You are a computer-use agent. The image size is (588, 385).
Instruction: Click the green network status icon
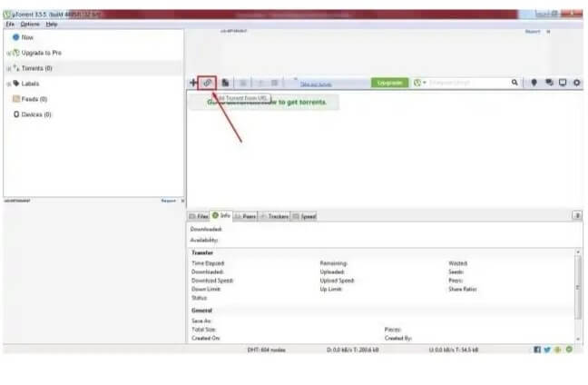[x=569, y=350]
